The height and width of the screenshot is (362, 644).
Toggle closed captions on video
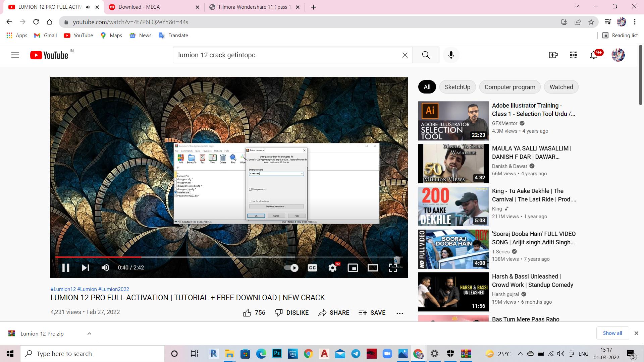pos(312,267)
